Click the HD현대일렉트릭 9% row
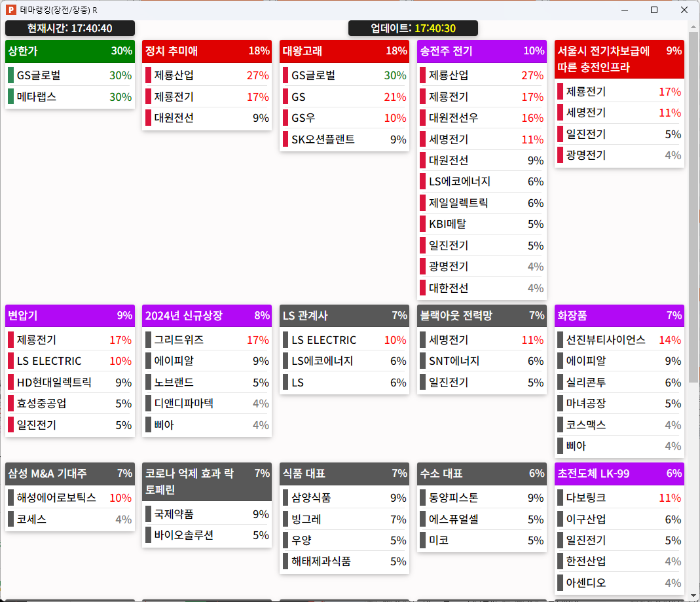This screenshot has height=602, width=700. click(70, 383)
